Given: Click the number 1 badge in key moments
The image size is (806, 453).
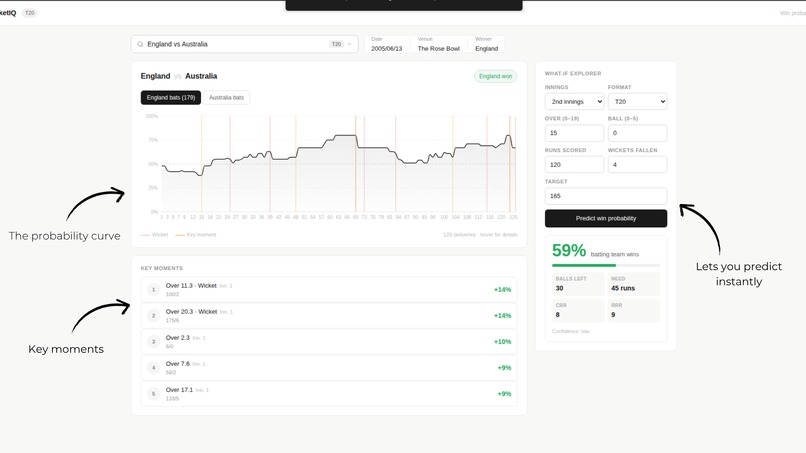Looking at the screenshot, I should click(x=153, y=289).
